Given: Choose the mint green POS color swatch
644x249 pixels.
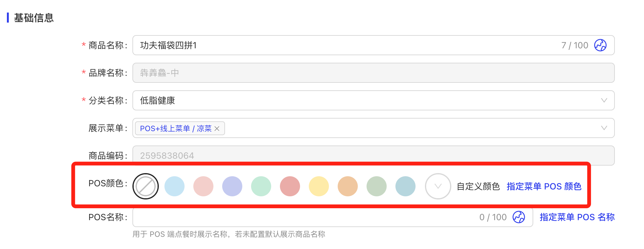Looking at the screenshot, I should tap(261, 186).
